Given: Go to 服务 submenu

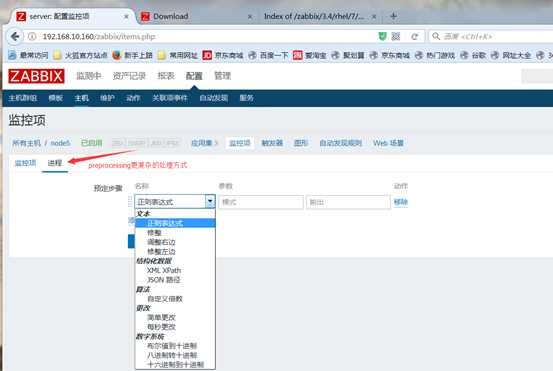Looking at the screenshot, I should click(x=247, y=98).
